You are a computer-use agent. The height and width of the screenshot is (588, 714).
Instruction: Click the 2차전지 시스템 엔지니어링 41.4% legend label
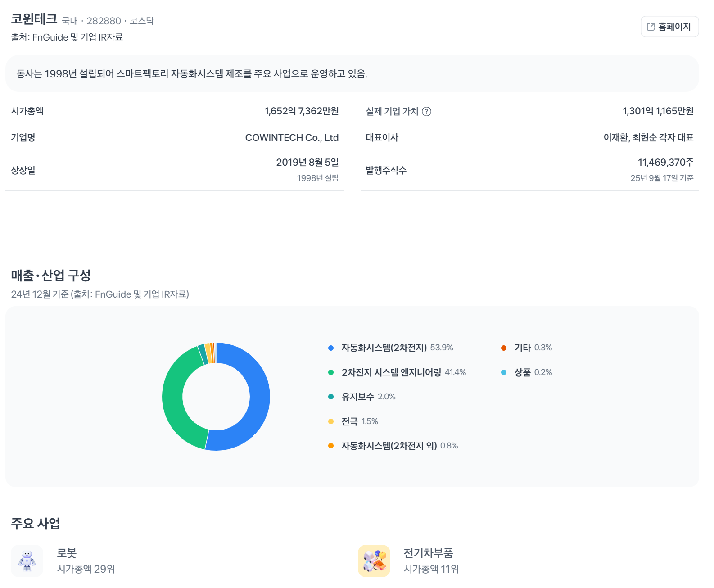coord(404,372)
